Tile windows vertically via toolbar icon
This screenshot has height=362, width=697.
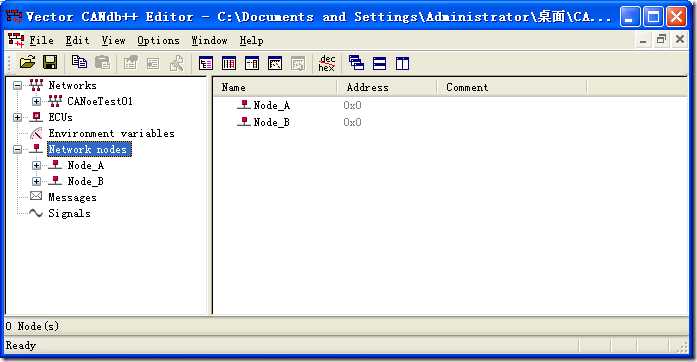tap(402, 64)
